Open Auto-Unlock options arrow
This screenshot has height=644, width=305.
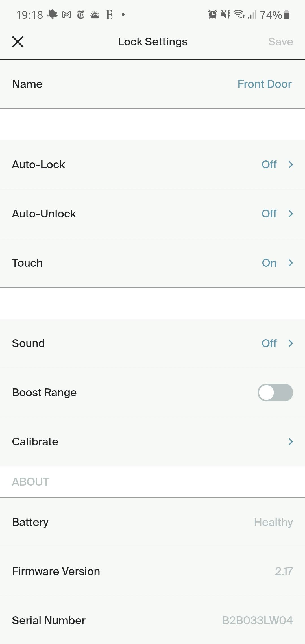click(291, 214)
